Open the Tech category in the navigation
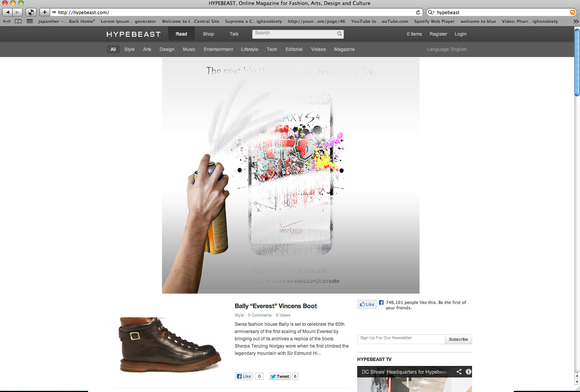This screenshot has height=392, width=580. coord(272,49)
